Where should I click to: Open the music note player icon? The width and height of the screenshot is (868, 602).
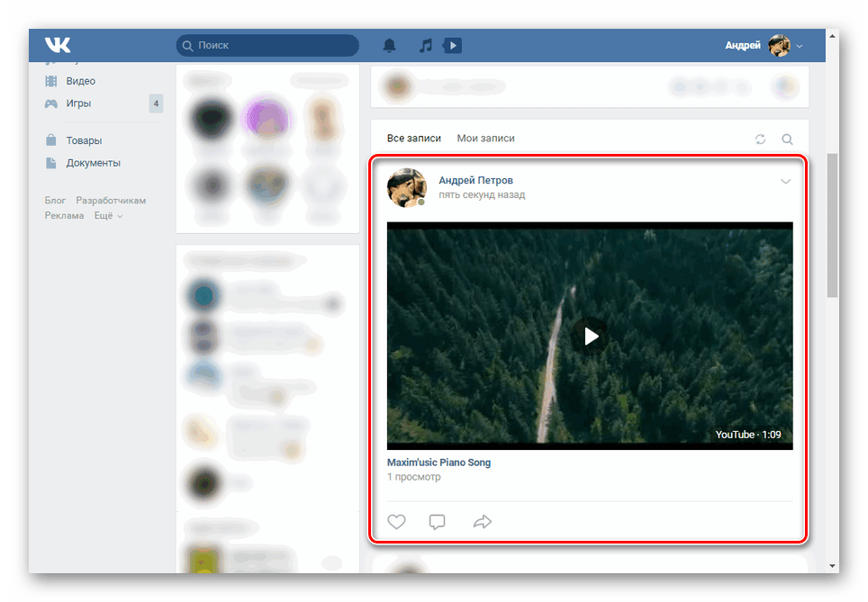click(x=425, y=45)
